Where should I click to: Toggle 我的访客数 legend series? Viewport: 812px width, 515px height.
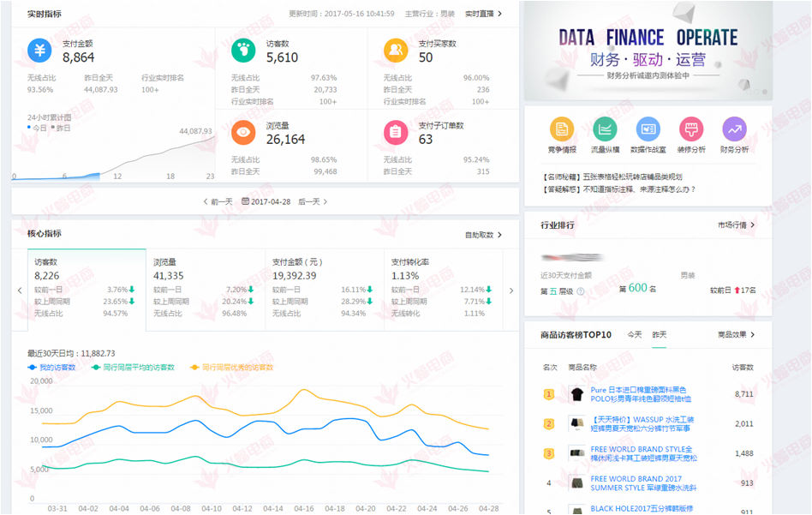51,368
